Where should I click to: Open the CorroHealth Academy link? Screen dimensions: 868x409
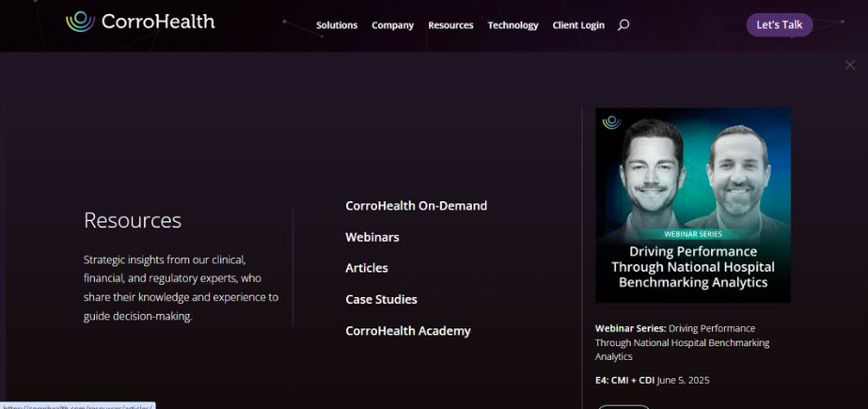click(x=408, y=331)
